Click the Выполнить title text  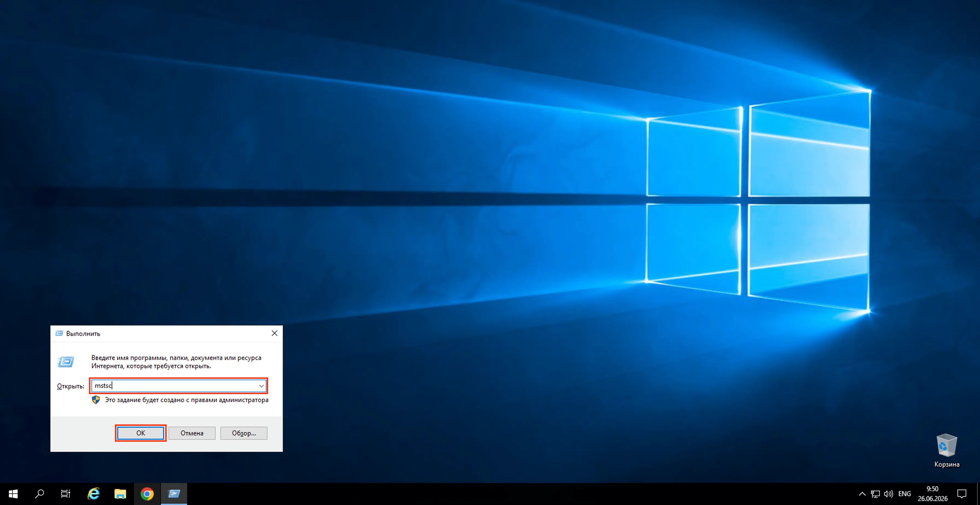pyautogui.click(x=83, y=334)
